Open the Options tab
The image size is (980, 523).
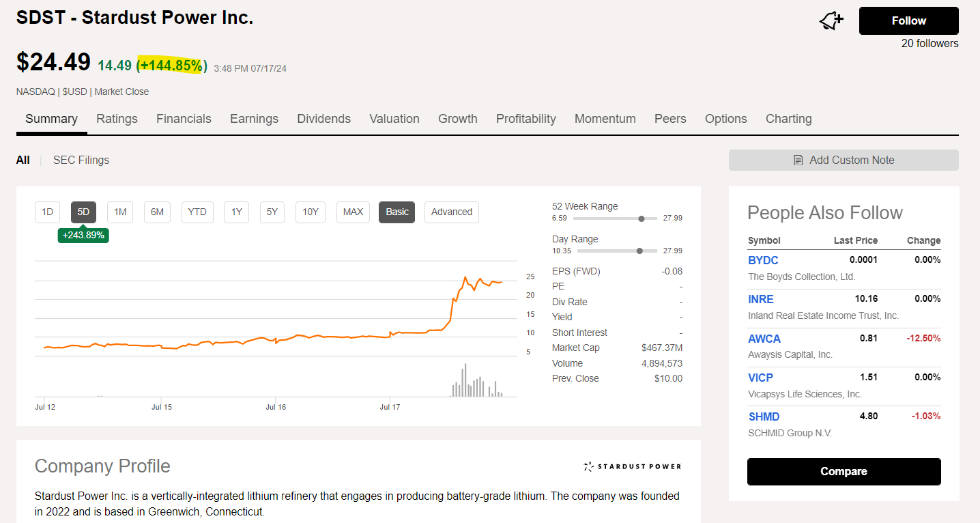coord(725,119)
